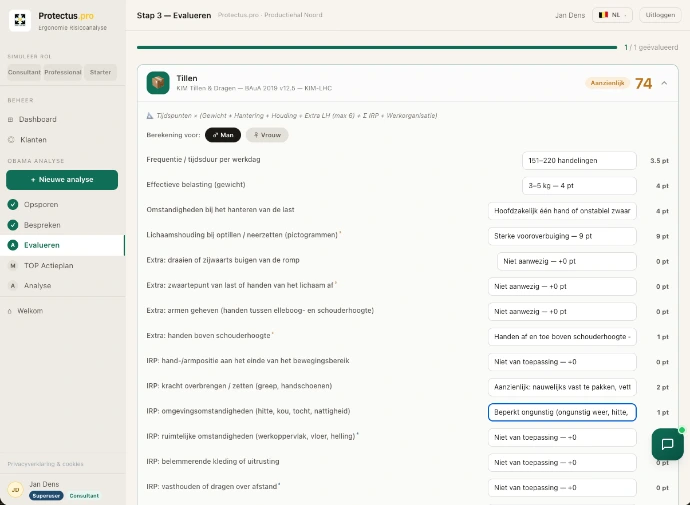Open the Omstandigheden hanteren van last dropdown
The width and height of the screenshot is (690, 505).
(x=562, y=211)
